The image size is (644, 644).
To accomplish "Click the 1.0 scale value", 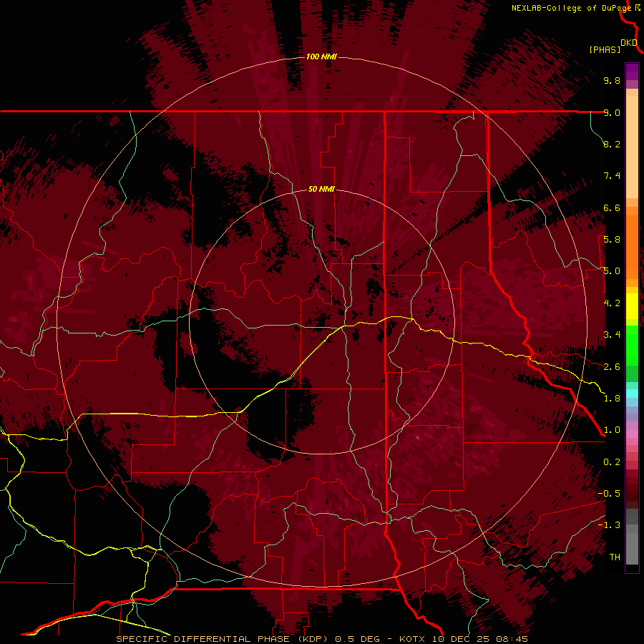I will 612,430.
